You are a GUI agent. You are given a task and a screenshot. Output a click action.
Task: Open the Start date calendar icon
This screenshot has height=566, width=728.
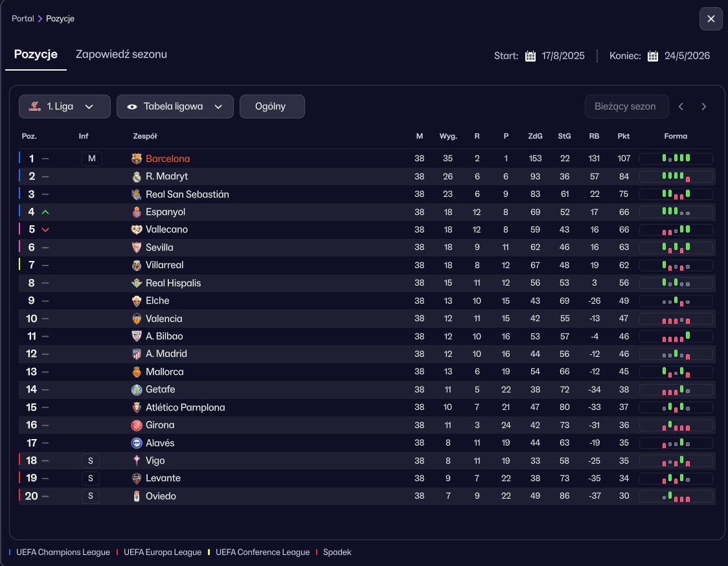[x=530, y=56]
